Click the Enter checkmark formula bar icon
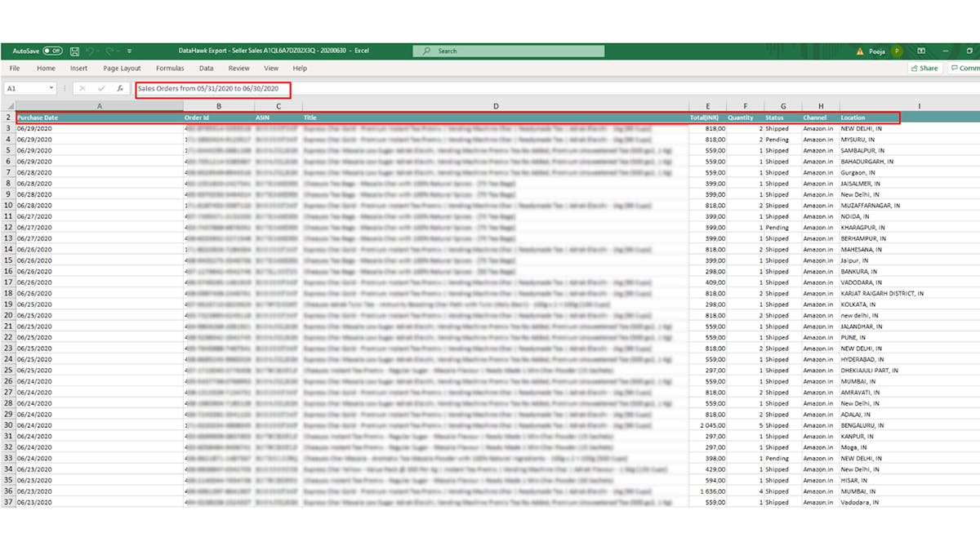This screenshot has width=980, height=551. pyautogui.click(x=101, y=88)
